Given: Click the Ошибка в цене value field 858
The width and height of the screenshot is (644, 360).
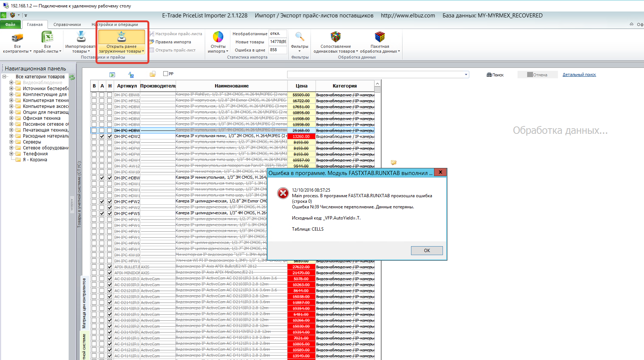Looking at the screenshot, I should tap(278, 50).
